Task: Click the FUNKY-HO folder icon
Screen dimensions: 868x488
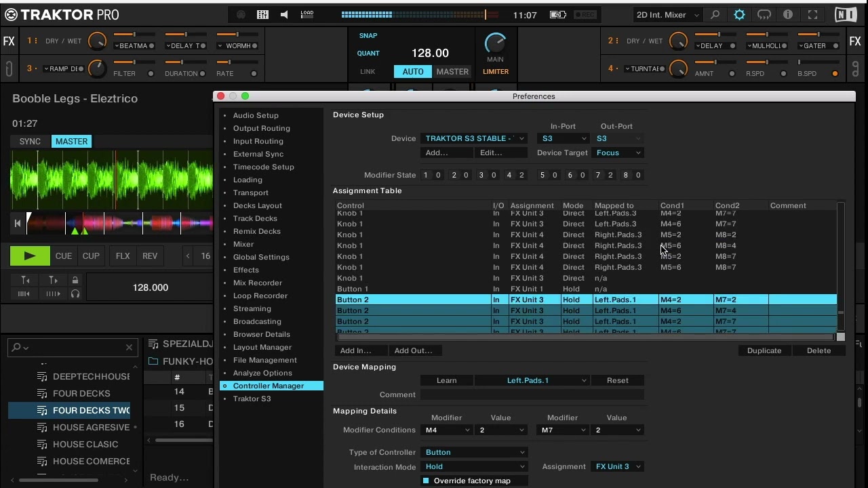Action: (x=153, y=361)
